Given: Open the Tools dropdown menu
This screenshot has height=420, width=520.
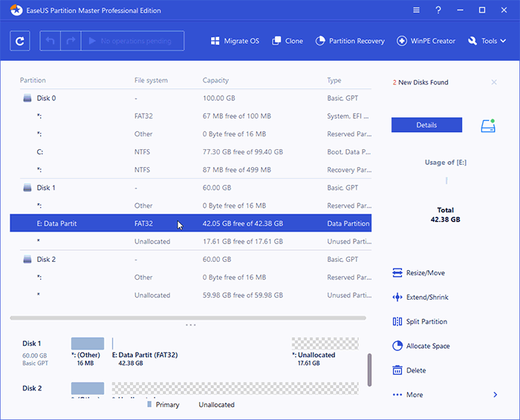Looking at the screenshot, I should tap(487, 41).
